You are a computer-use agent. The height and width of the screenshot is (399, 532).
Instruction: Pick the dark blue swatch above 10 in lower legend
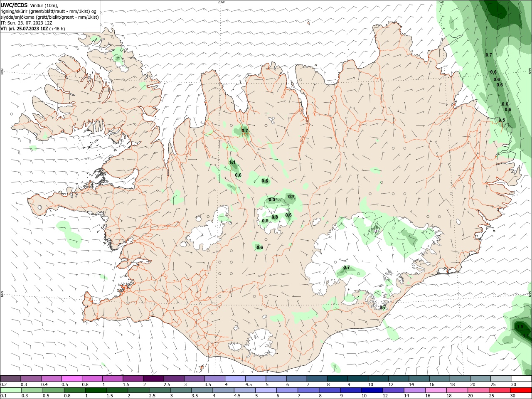coord(372,390)
